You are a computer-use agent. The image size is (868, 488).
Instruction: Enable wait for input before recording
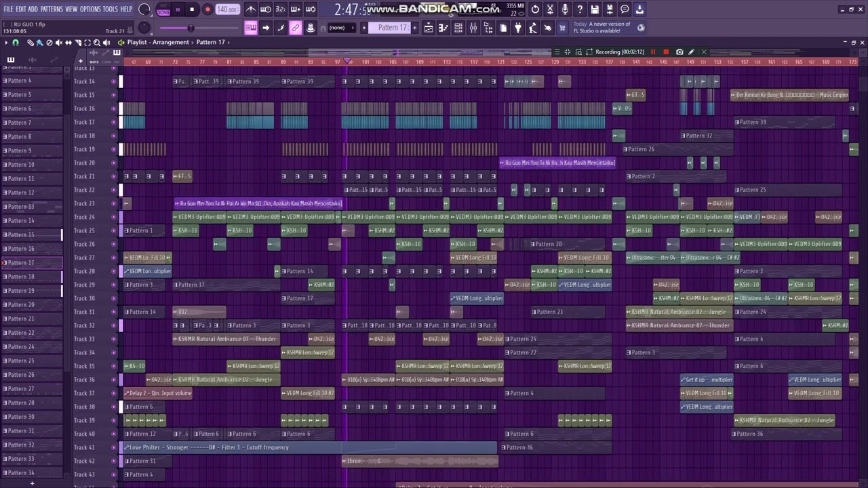[266, 9]
